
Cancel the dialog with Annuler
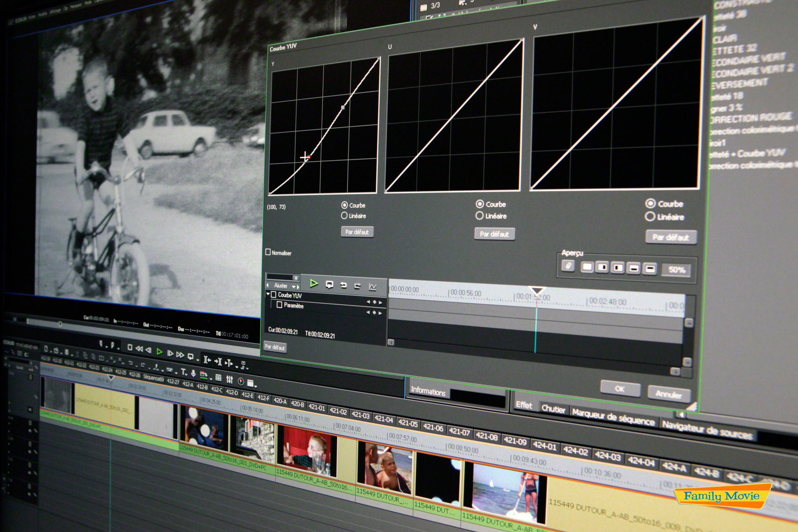(668, 394)
